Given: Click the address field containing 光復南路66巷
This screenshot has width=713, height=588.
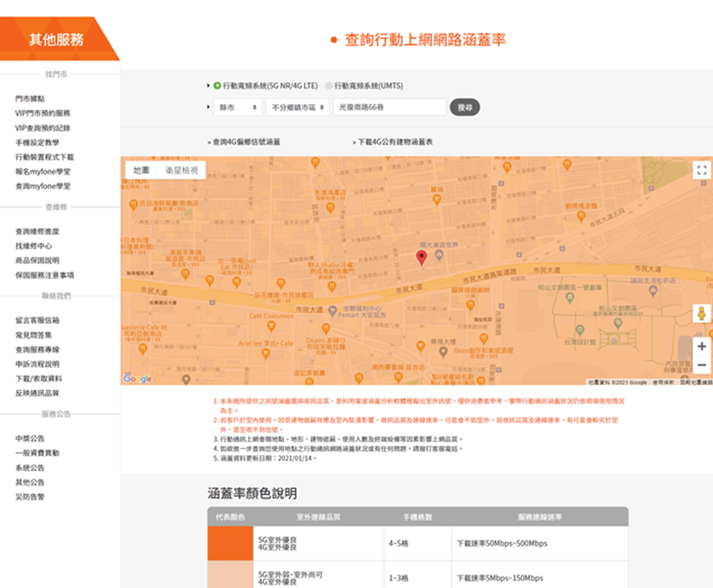Looking at the screenshot, I should point(389,107).
